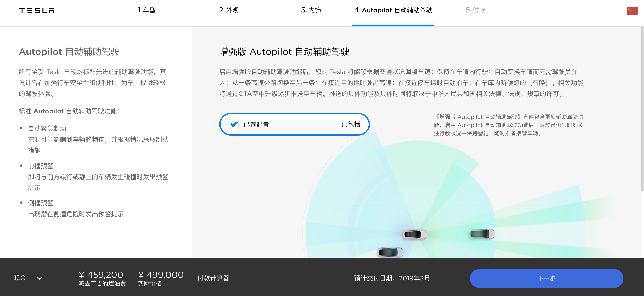The height and width of the screenshot is (296, 644).
Task: Click the China flag icon
Action: 632,11
